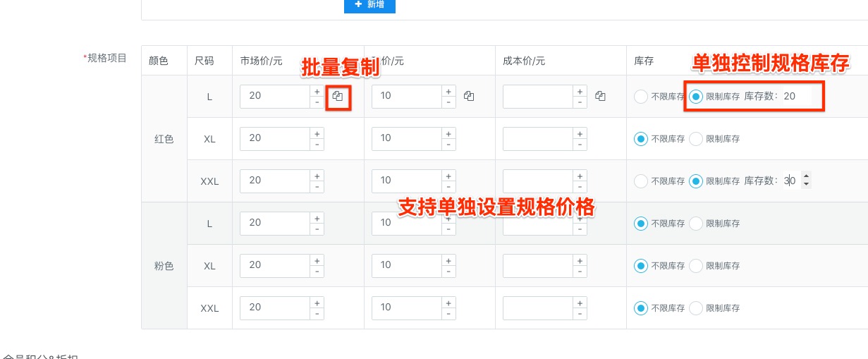This screenshot has width=868, height=359.
Task: Increase market price for red L row
Action: pyautogui.click(x=317, y=91)
